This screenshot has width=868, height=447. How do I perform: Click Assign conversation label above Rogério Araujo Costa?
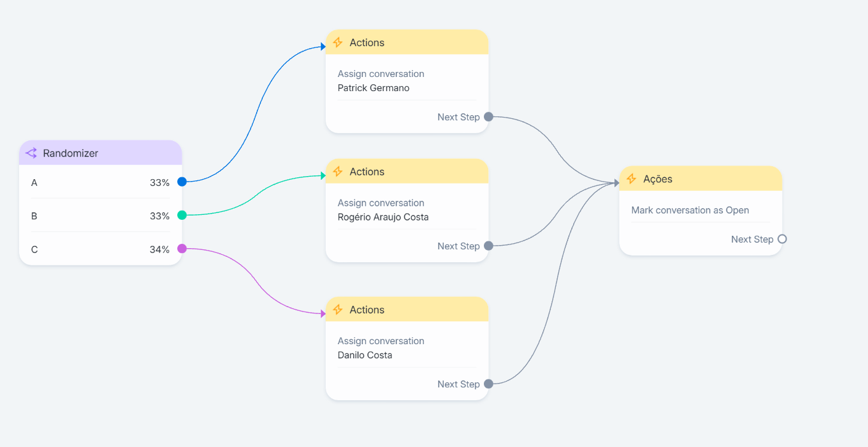click(x=381, y=203)
